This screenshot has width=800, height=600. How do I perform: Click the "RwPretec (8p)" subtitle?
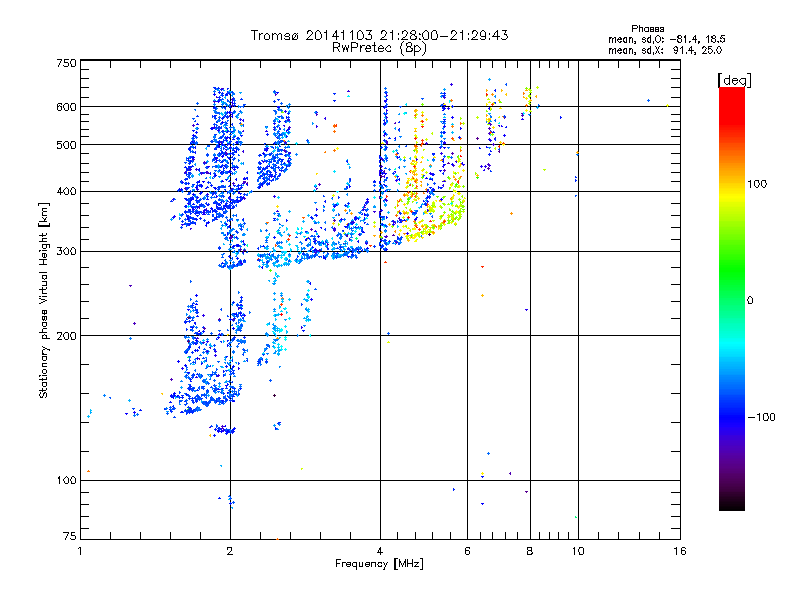tap(379, 48)
